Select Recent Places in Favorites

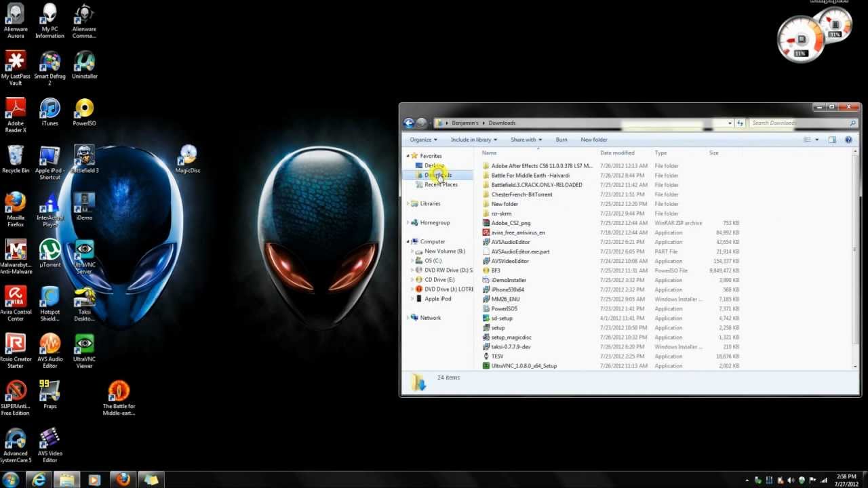click(441, 184)
